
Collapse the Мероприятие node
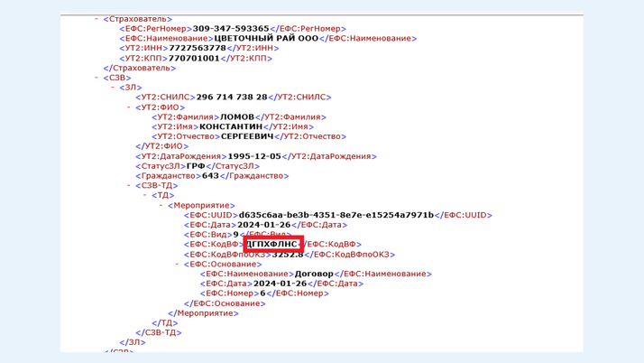coord(161,205)
